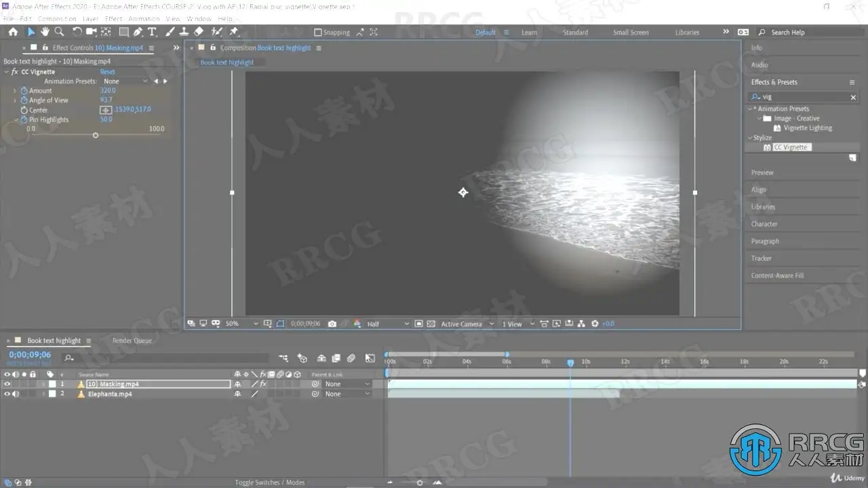Select the Hand tool
This screenshot has width=868, height=488.
45,32
